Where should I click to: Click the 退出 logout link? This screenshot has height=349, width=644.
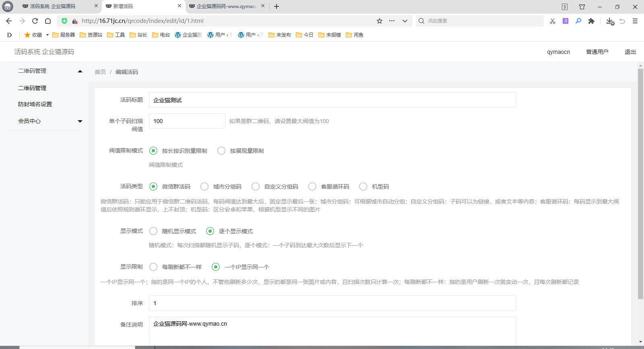[x=630, y=52]
